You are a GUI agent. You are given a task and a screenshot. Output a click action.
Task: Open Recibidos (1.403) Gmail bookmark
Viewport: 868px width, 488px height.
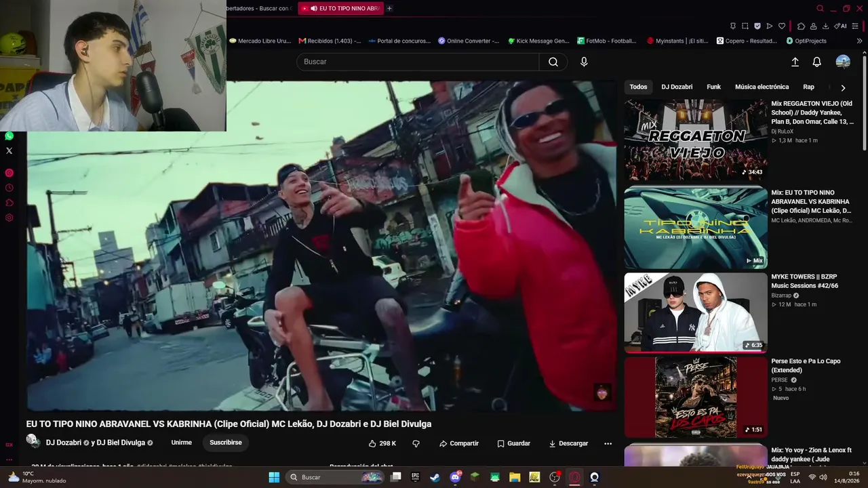coord(330,41)
